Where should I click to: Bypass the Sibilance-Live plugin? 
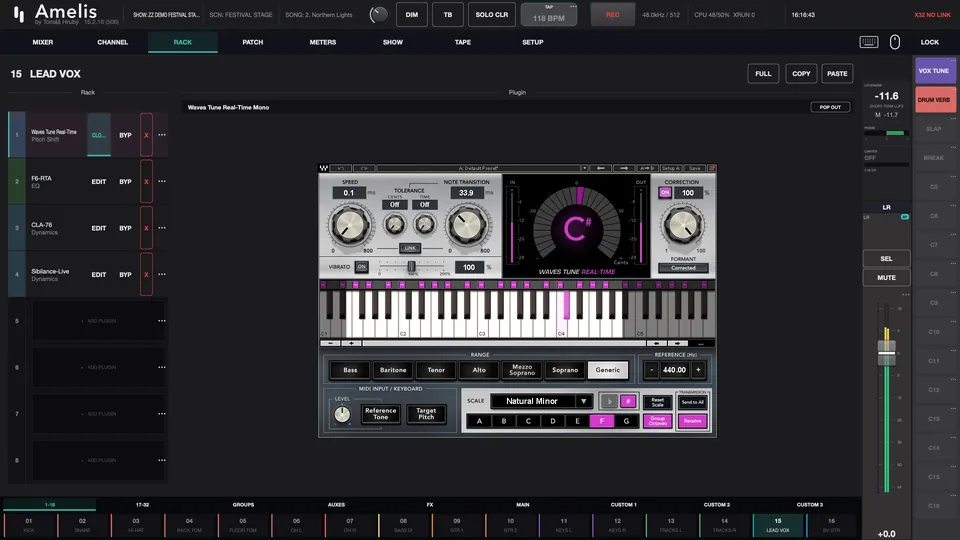point(125,274)
